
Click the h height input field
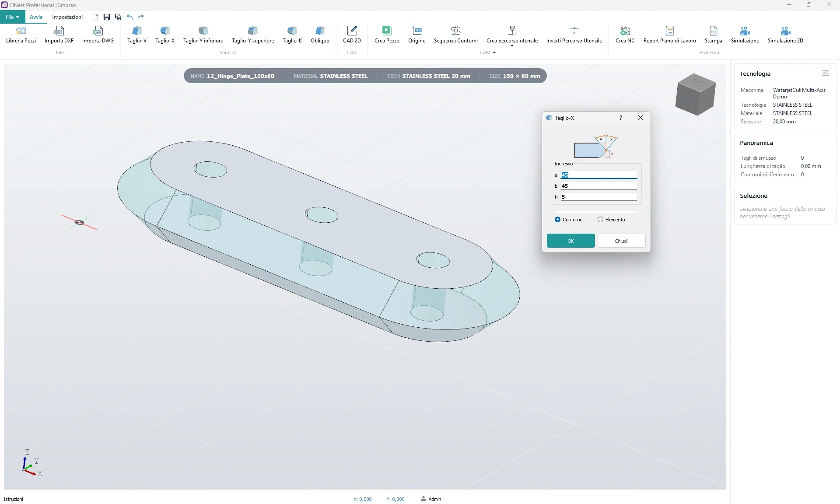(x=598, y=197)
